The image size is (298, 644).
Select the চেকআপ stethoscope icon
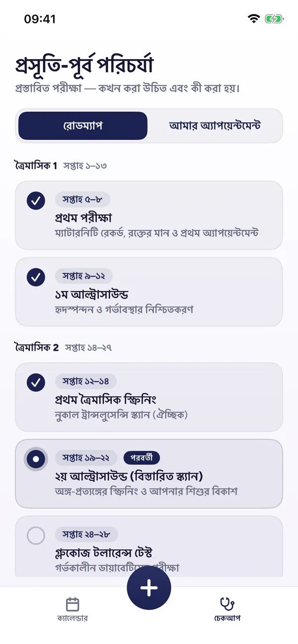(227, 604)
